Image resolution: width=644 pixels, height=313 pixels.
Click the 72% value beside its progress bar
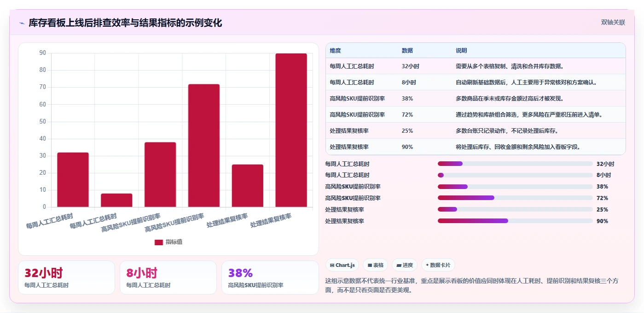click(602, 198)
